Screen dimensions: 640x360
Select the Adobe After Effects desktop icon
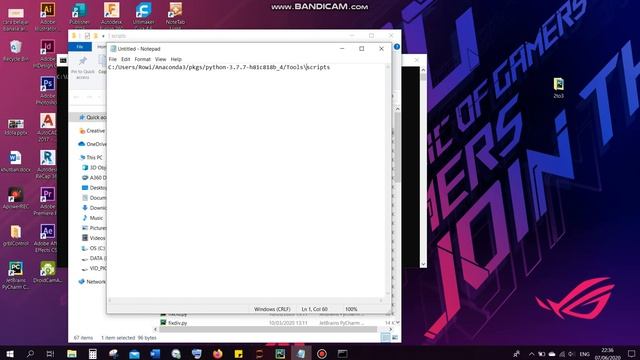coord(47,238)
